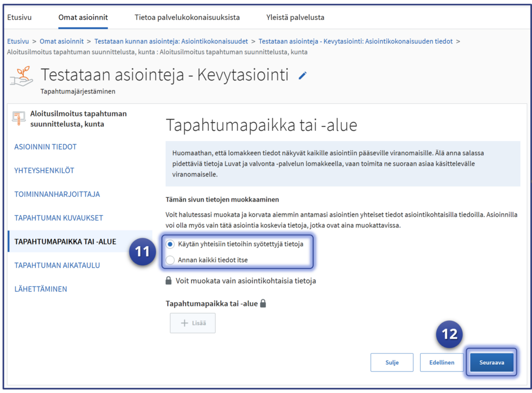
Task: Go to the Yhteyshenkilöt section in the sidebar
Action: (x=44, y=170)
